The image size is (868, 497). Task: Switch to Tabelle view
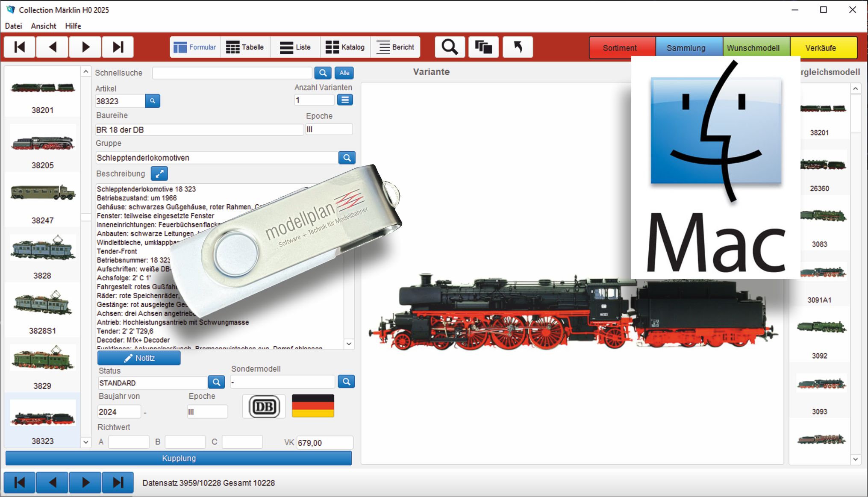245,47
